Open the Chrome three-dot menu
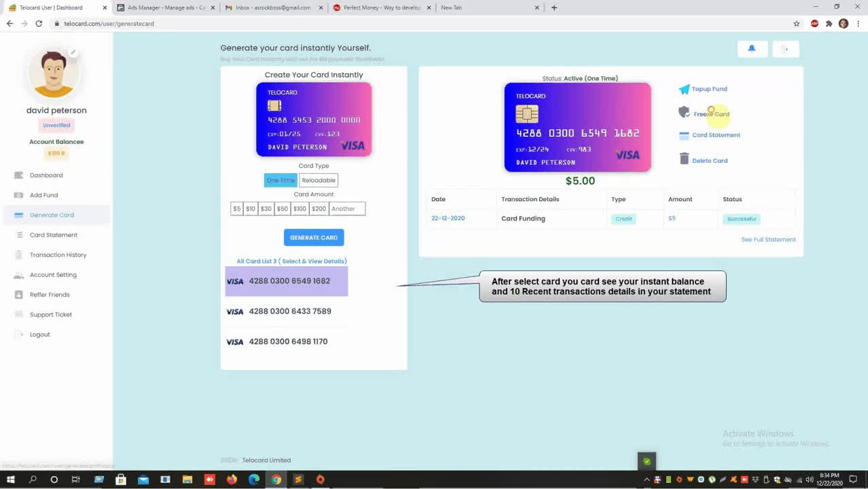The image size is (868, 489). 858,23
